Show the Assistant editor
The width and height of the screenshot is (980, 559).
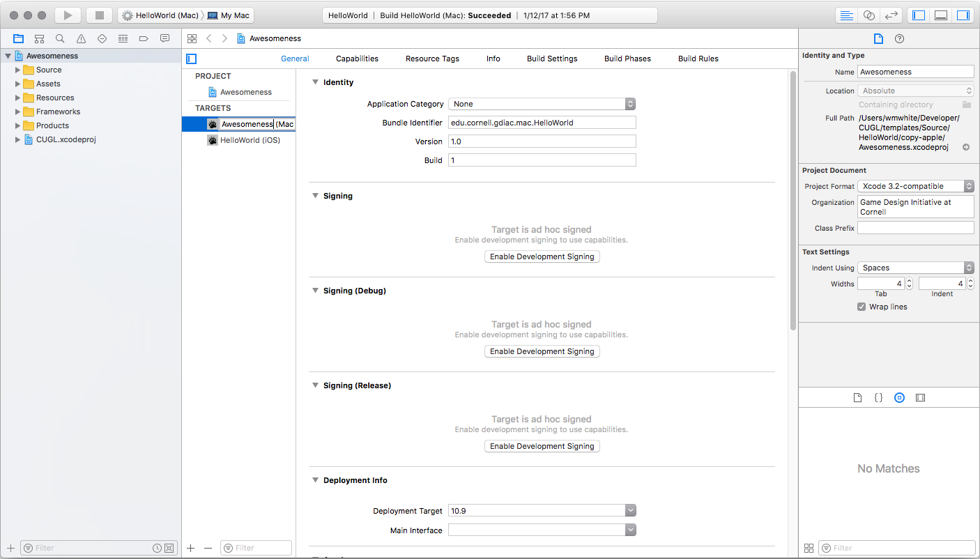(868, 15)
